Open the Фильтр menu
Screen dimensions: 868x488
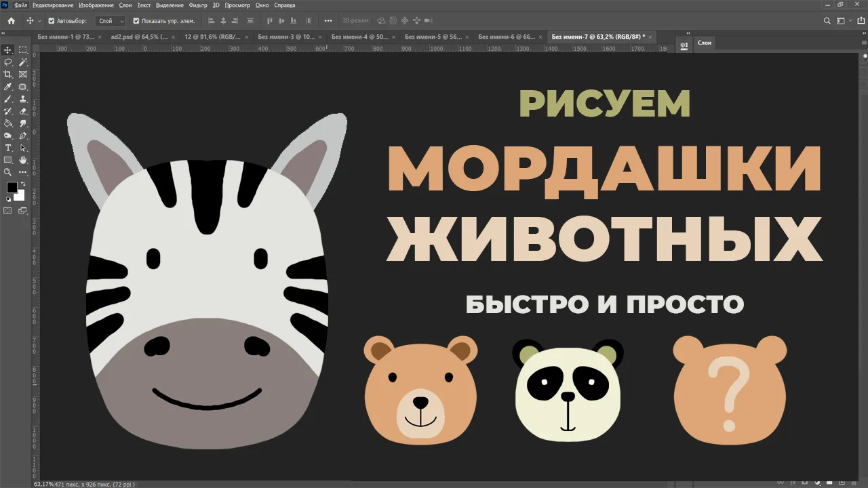coord(198,5)
